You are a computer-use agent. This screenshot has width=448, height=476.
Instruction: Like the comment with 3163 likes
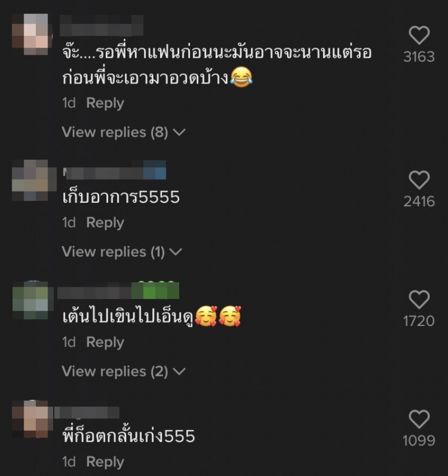tap(419, 35)
